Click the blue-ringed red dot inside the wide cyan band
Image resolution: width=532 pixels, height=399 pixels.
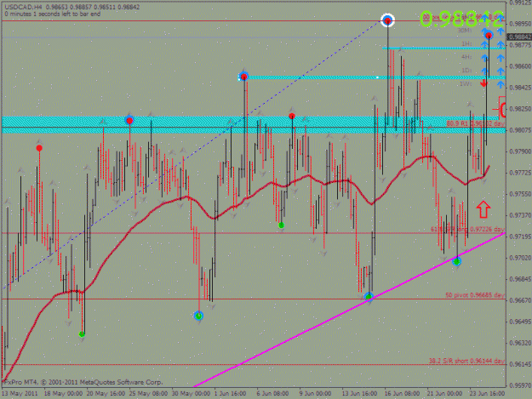[129, 120]
